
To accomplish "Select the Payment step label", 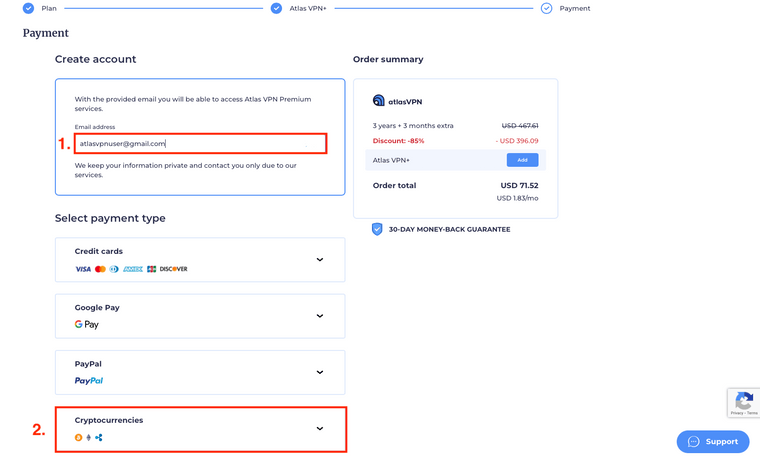I will pos(575,8).
